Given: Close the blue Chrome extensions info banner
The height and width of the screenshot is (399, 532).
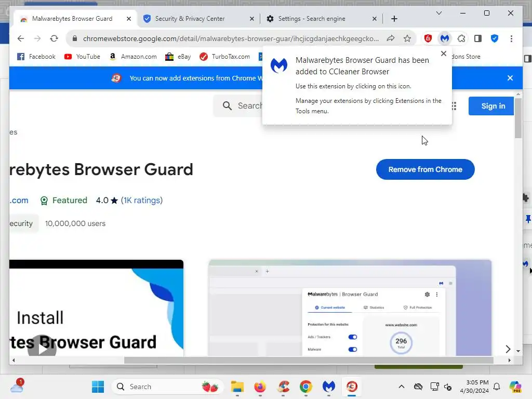Looking at the screenshot, I should point(510,78).
